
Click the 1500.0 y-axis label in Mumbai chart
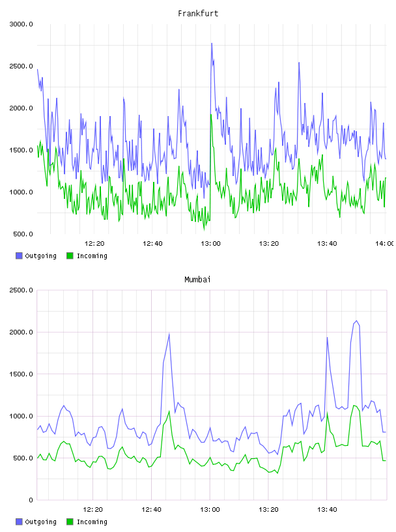coord(21,374)
